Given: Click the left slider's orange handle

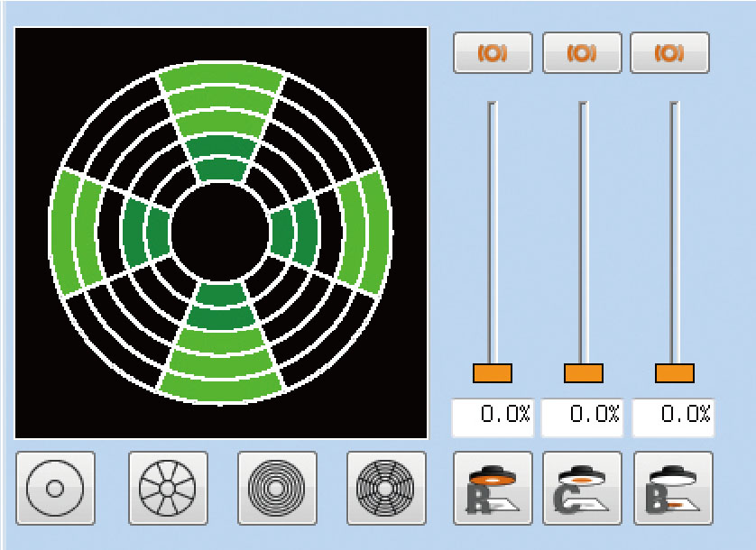Looking at the screenshot, I should click(x=493, y=373).
